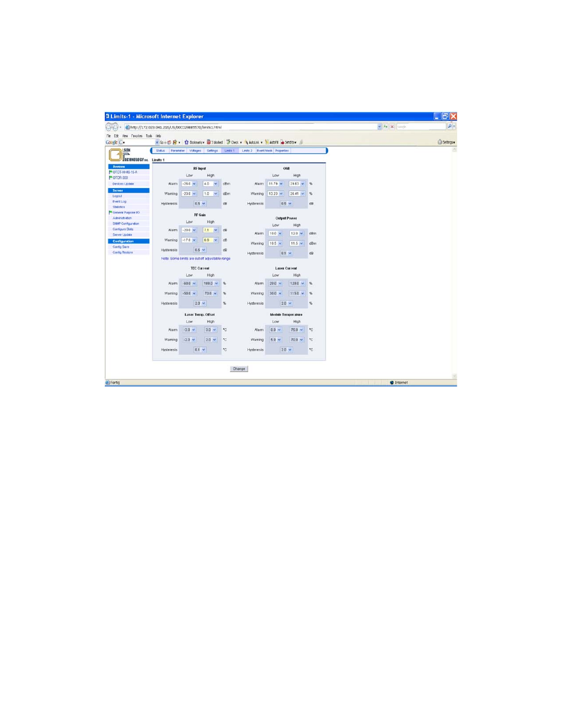Open Laser Temp. Offset Alarm Low dropdown
The width and height of the screenshot is (562, 728).
(x=189, y=330)
